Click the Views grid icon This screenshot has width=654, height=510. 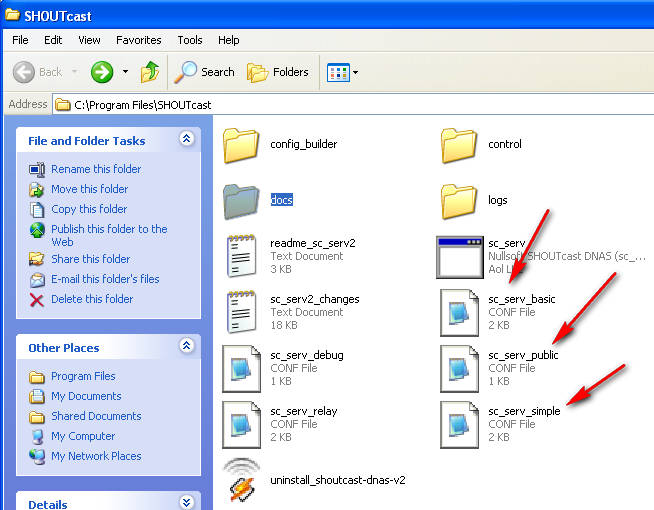pos(338,72)
